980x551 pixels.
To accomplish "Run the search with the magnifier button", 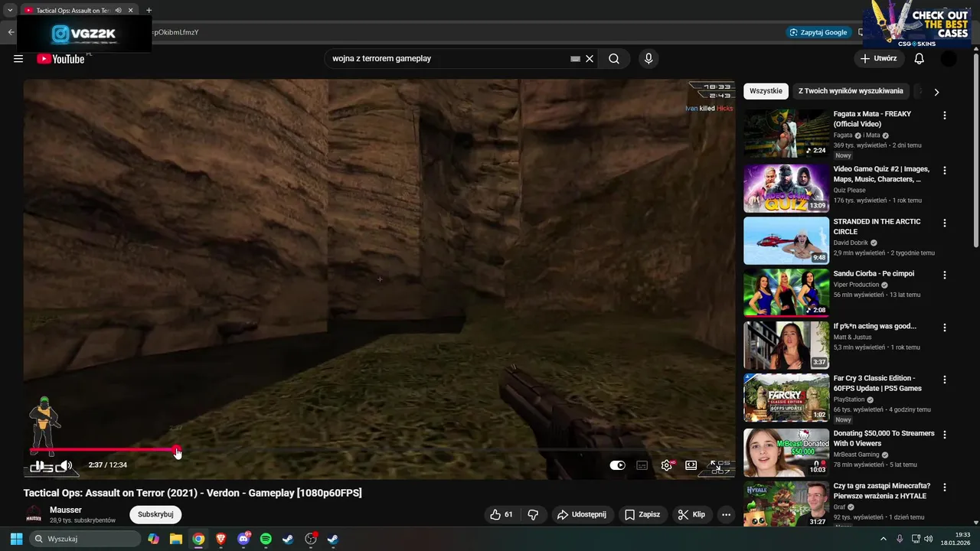I will 614,59.
